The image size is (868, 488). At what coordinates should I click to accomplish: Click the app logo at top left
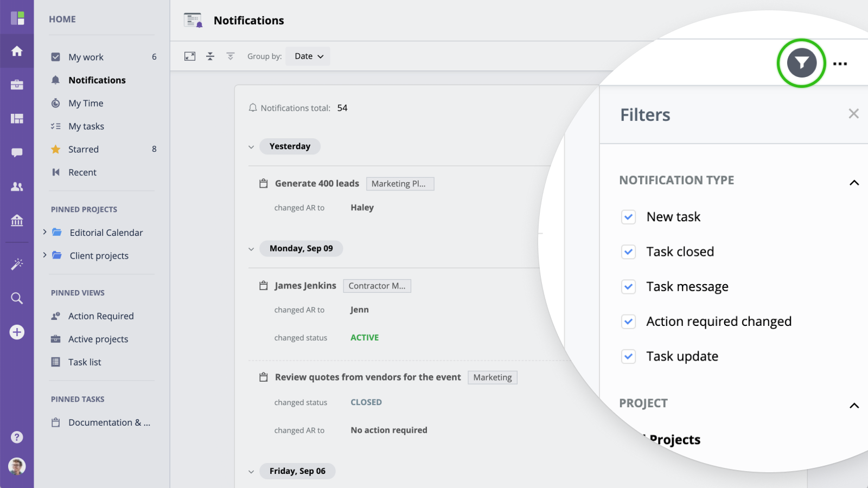tap(17, 18)
